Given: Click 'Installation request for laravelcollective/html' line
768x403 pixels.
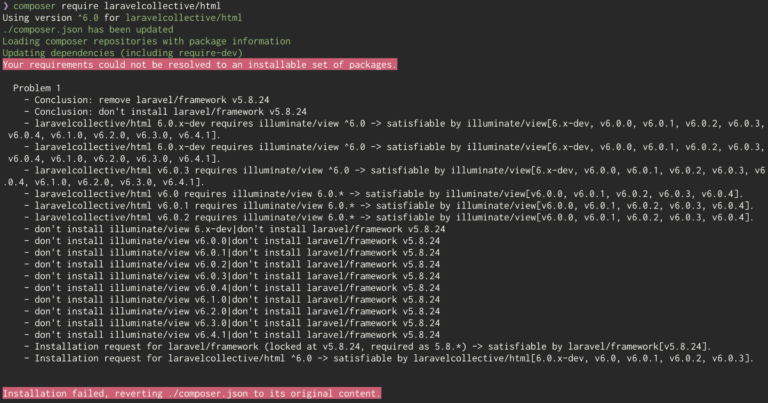Looking at the screenshot, I should pyautogui.click(x=389, y=359).
